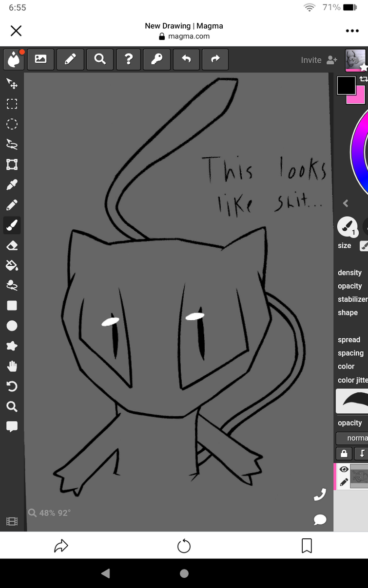Swap foreground and background colors
This screenshot has width=368, height=588.
pos(364,79)
